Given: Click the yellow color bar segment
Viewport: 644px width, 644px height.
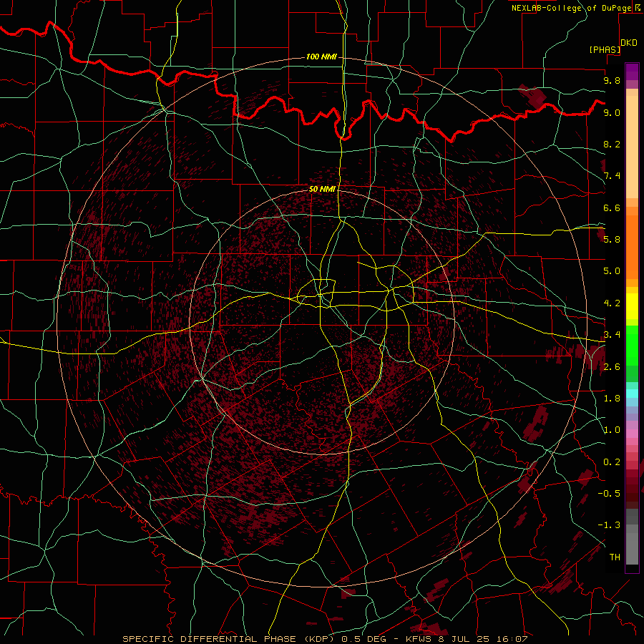Looking at the screenshot, I should pos(632,306).
